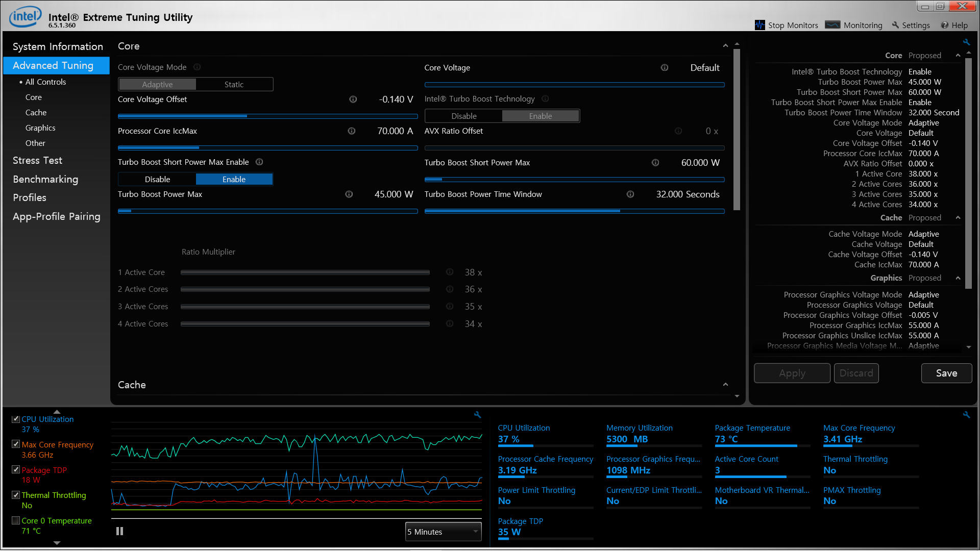This screenshot has height=551, width=980.
Task: Click down arrow of proposed panel scrollbar
Action: pos(969,347)
